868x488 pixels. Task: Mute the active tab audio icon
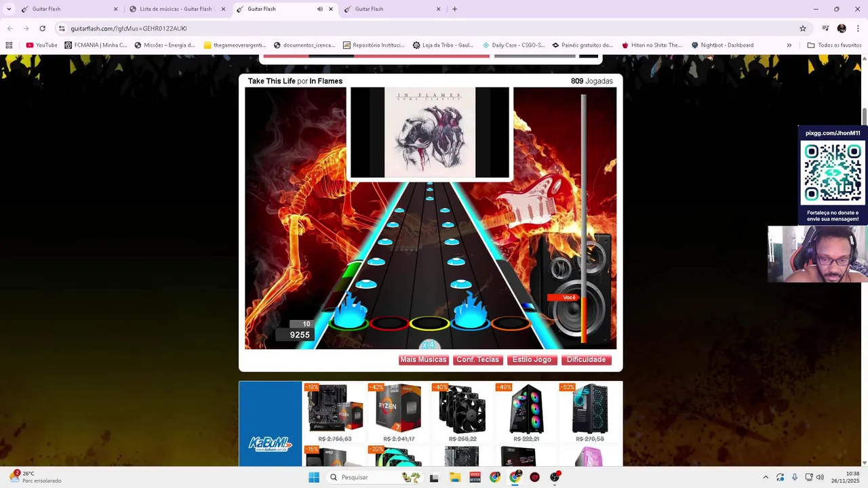pyautogui.click(x=319, y=9)
